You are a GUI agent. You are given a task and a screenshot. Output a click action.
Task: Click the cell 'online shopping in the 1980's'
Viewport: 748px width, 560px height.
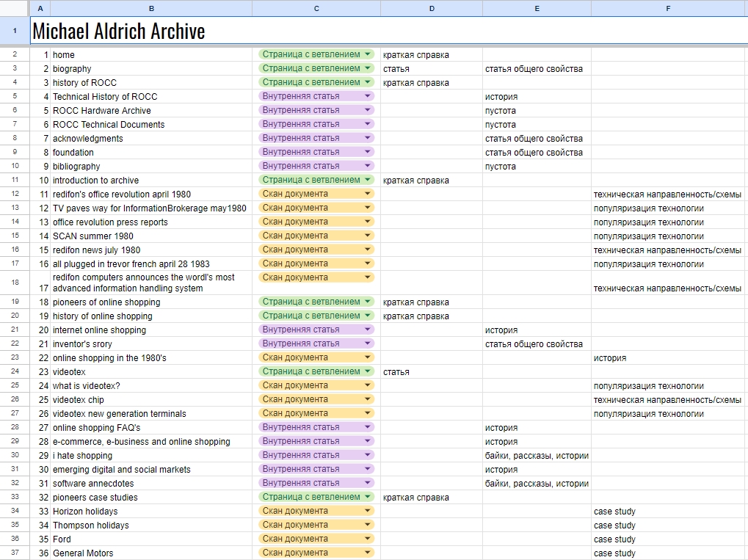[151, 357]
